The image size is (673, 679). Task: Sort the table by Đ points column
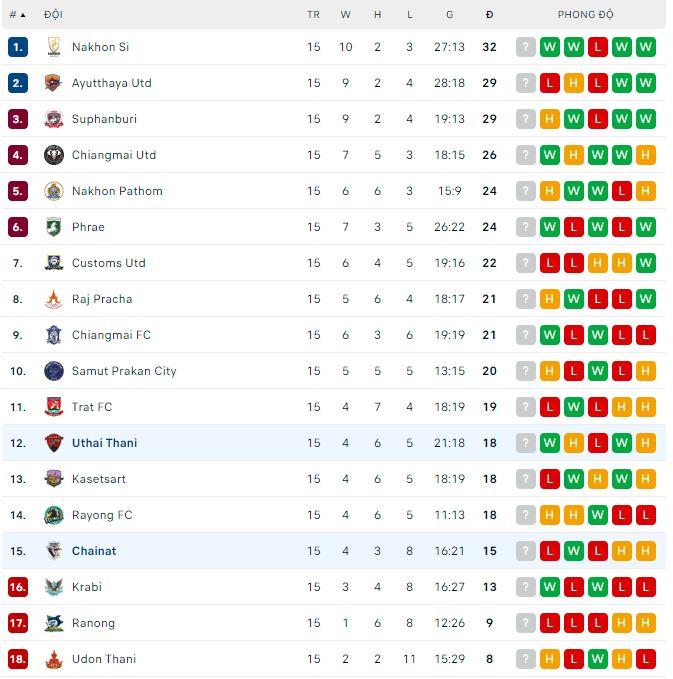pos(489,15)
